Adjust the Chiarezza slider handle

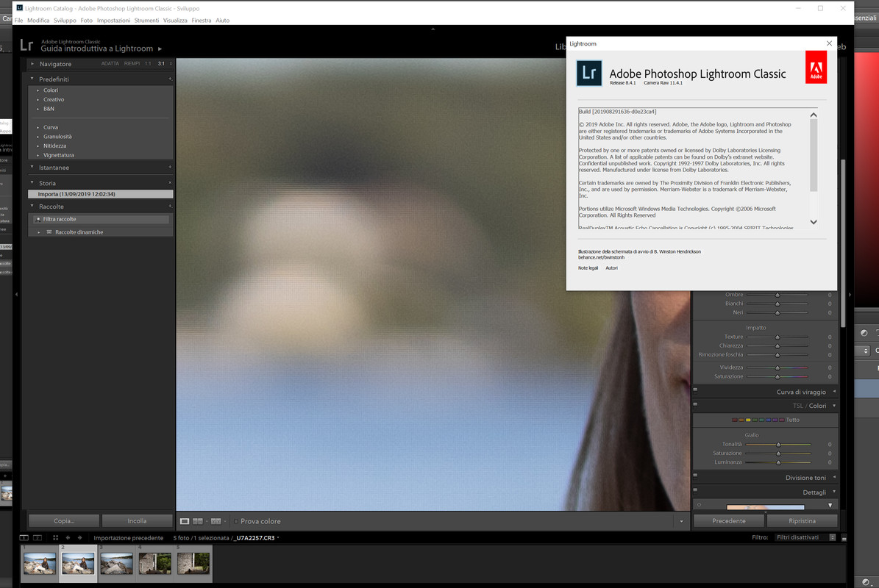777,346
